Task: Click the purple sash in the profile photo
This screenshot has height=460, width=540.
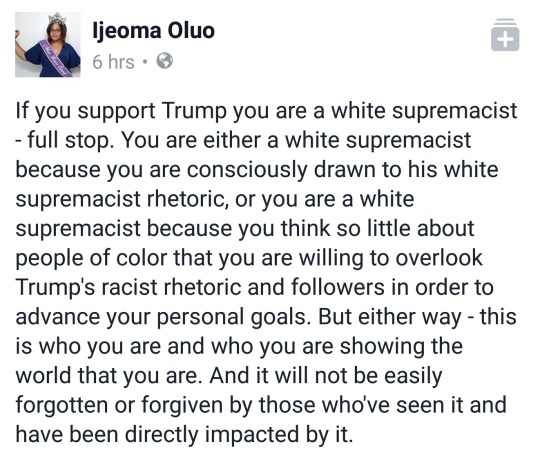Action: [56, 59]
